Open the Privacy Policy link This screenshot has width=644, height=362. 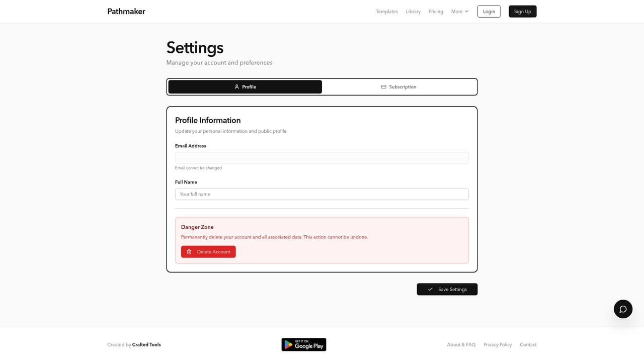tap(498, 345)
